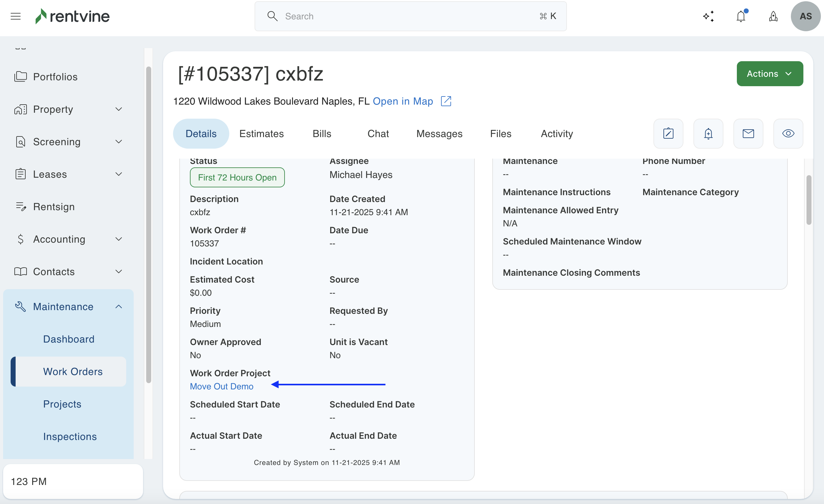Click the Search input field

point(410,16)
